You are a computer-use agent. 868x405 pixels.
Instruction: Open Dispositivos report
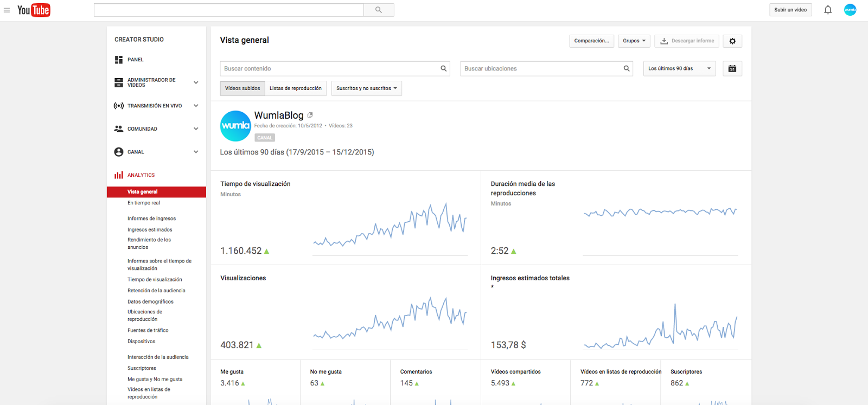pyautogui.click(x=141, y=342)
